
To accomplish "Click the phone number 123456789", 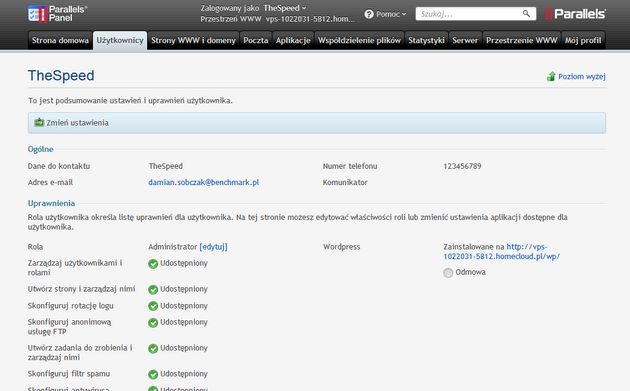I will (x=462, y=166).
